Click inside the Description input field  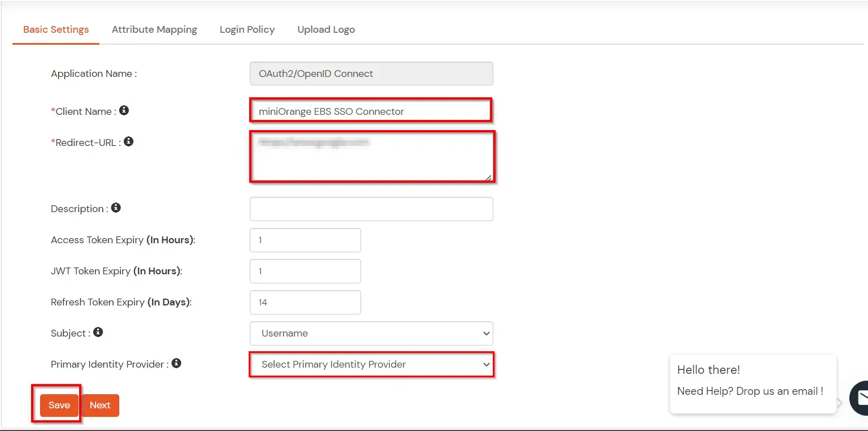point(371,209)
